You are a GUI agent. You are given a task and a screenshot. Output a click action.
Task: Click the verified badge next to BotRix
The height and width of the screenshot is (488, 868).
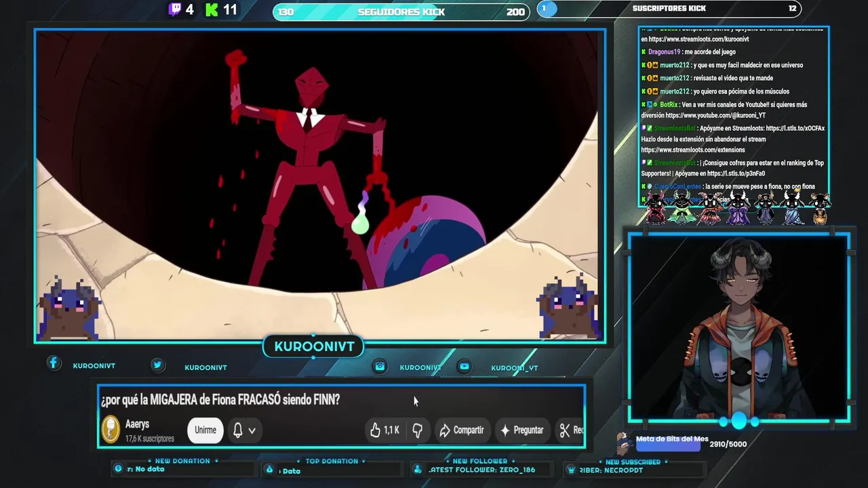click(x=655, y=105)
